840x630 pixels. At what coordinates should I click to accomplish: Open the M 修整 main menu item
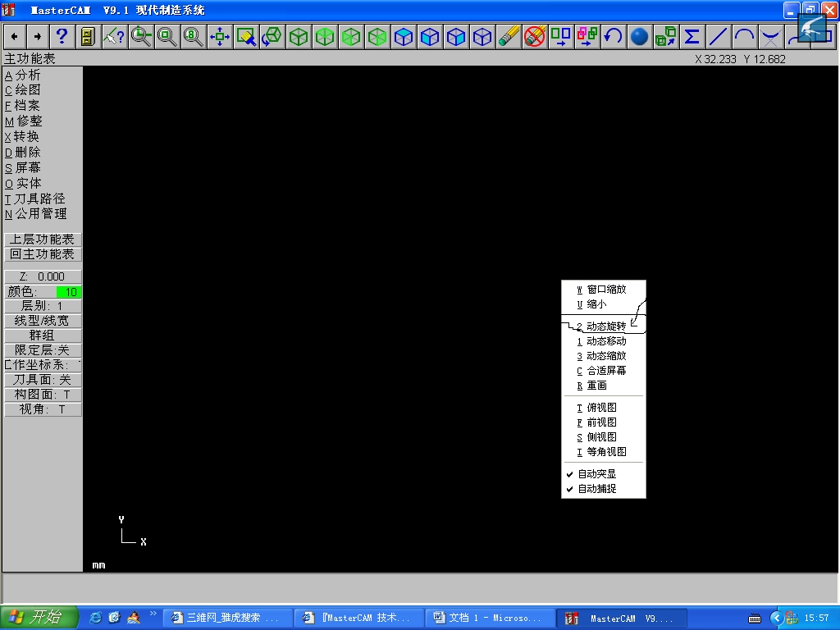click(x=23, y=121)
